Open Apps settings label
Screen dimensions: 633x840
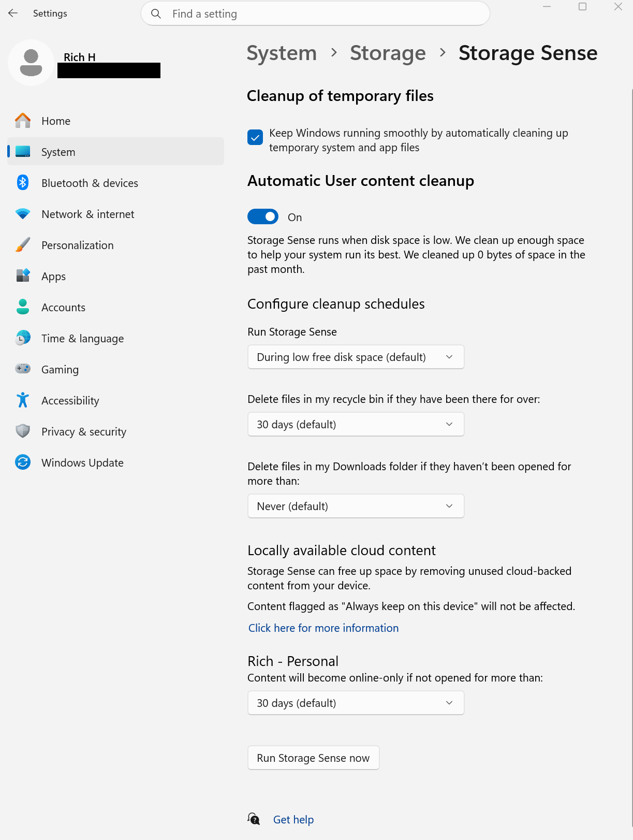click(53, 277)
